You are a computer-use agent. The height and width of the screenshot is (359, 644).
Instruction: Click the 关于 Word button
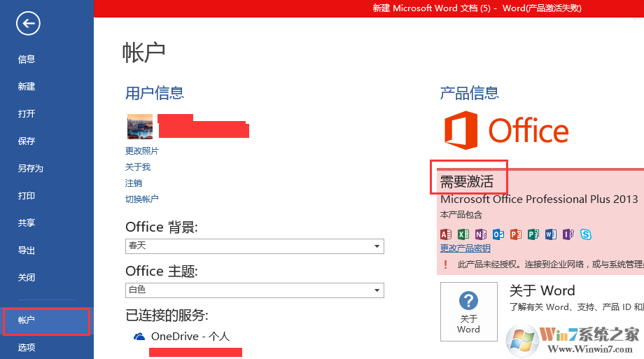click(x=468, y=311)
